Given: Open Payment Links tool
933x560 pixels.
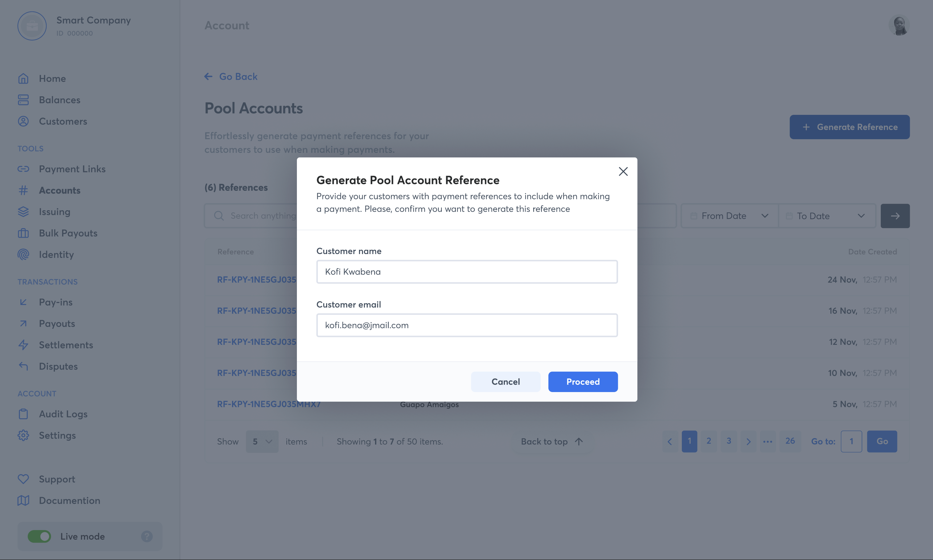Looking at the screenshot, I should 72,169.
